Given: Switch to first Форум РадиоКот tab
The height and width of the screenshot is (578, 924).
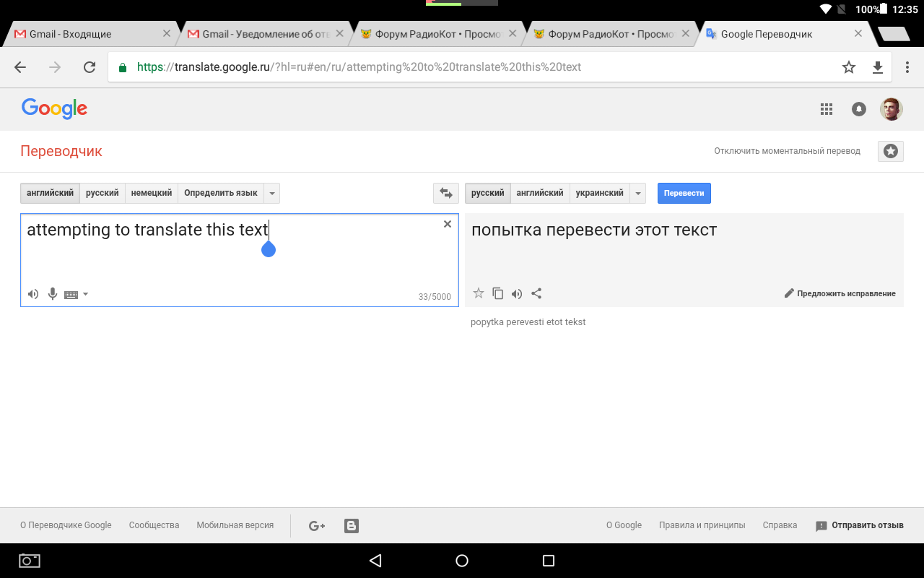Looking at the screenshot, I should [437, 34].
